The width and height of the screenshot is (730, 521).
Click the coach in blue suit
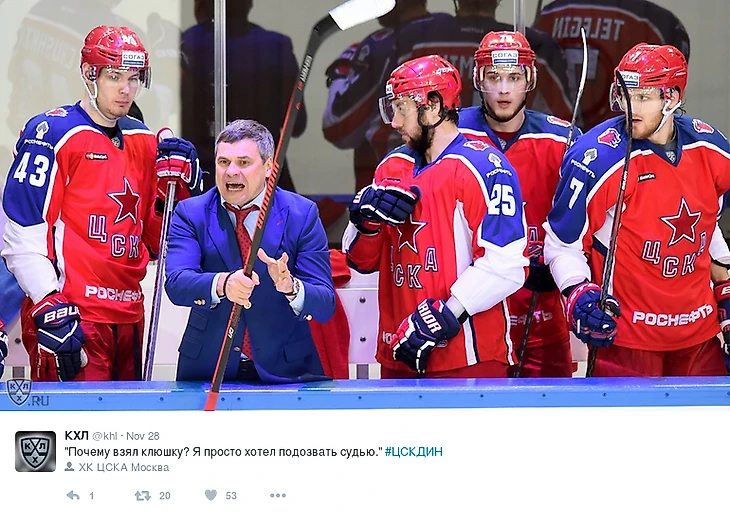point(249,251)
